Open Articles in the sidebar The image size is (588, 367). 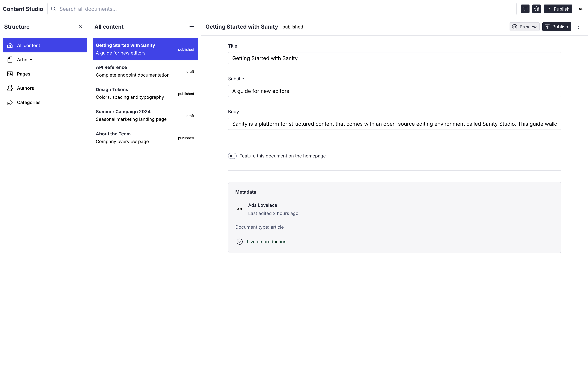[45, 60]
